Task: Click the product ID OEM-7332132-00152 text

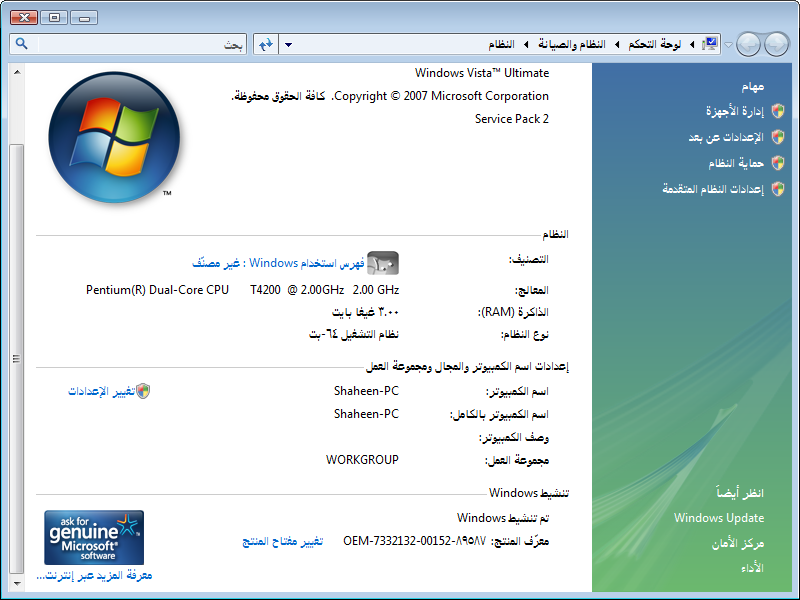Action: click(x=414, y=541)
